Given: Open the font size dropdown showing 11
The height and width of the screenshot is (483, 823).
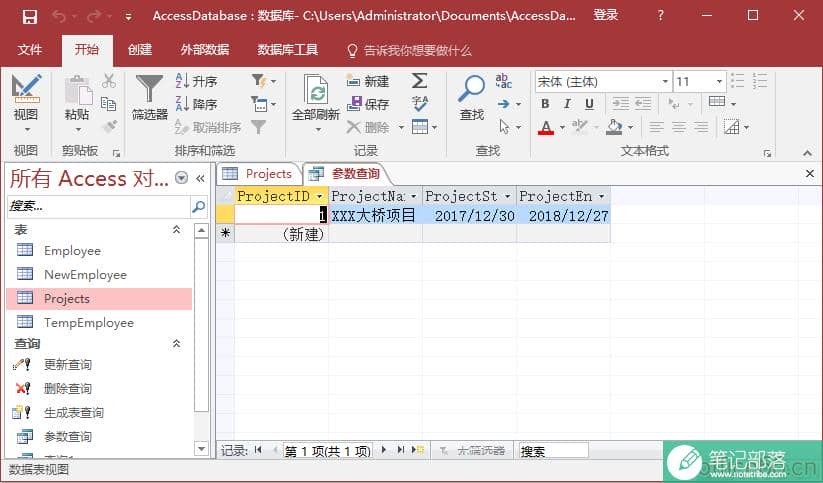Looking at the screenshot, I should (719, 81).
